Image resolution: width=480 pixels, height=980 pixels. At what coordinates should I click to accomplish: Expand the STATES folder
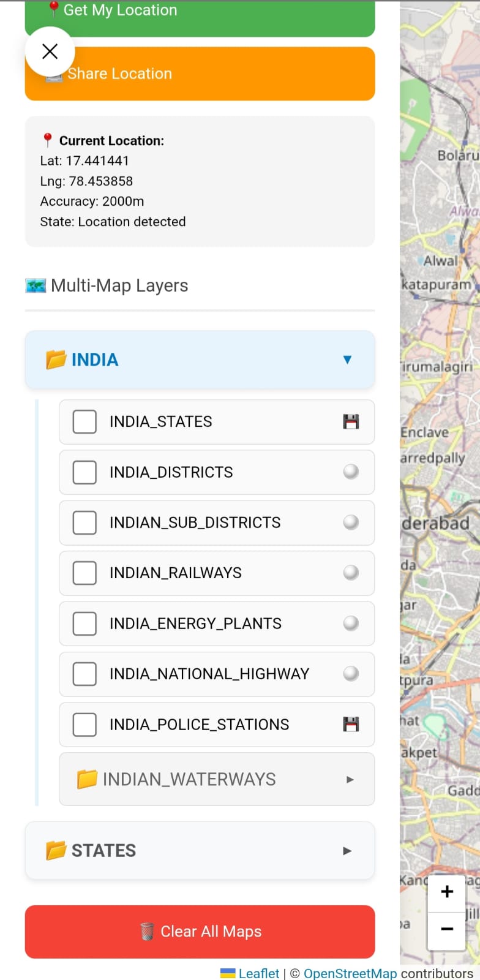(x=200, y=851)
